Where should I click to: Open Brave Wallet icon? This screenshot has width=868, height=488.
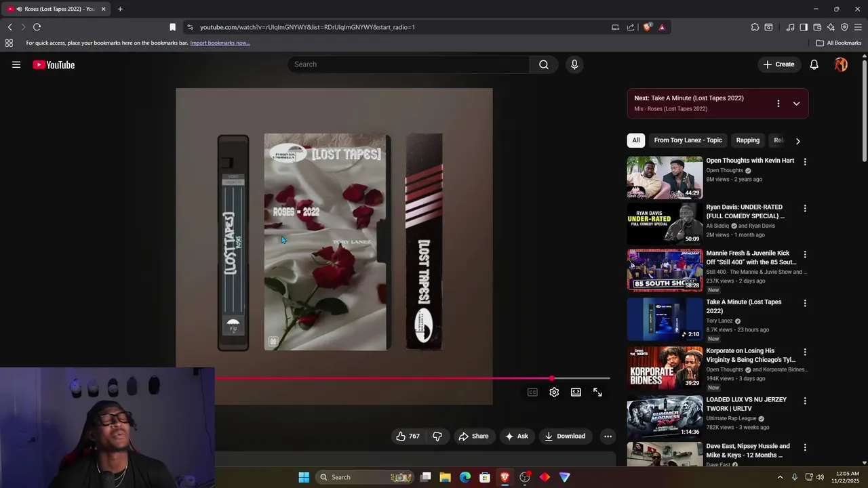[x=817, y=27]
